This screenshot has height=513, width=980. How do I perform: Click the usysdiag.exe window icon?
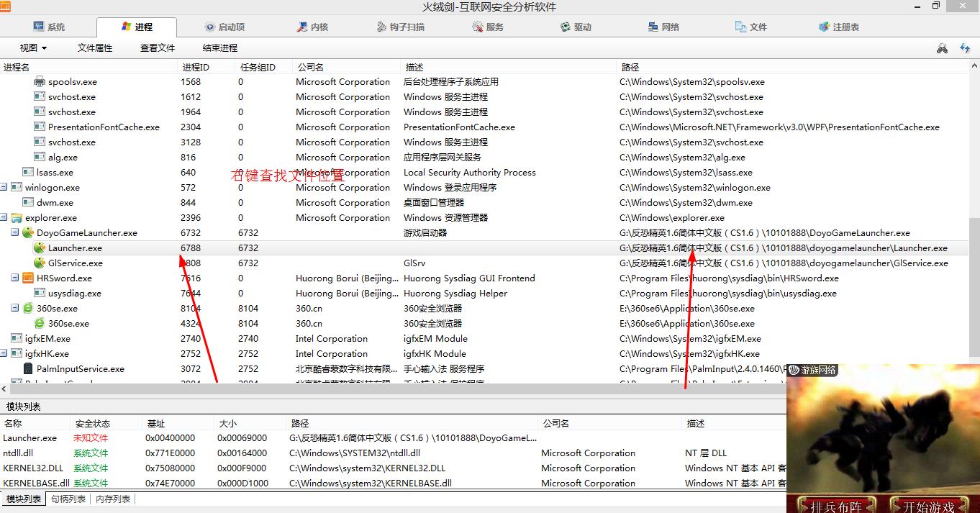[40, 294]
